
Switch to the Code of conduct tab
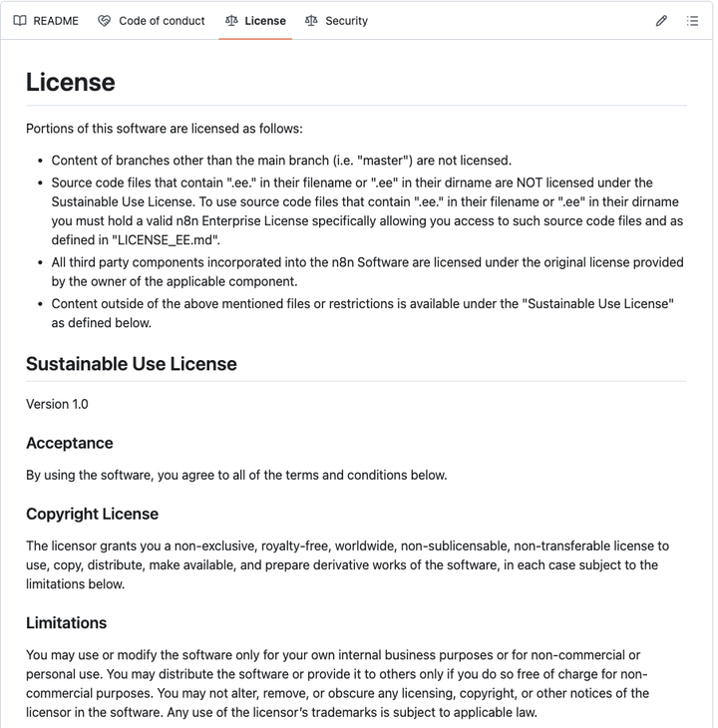click(152, 21)
